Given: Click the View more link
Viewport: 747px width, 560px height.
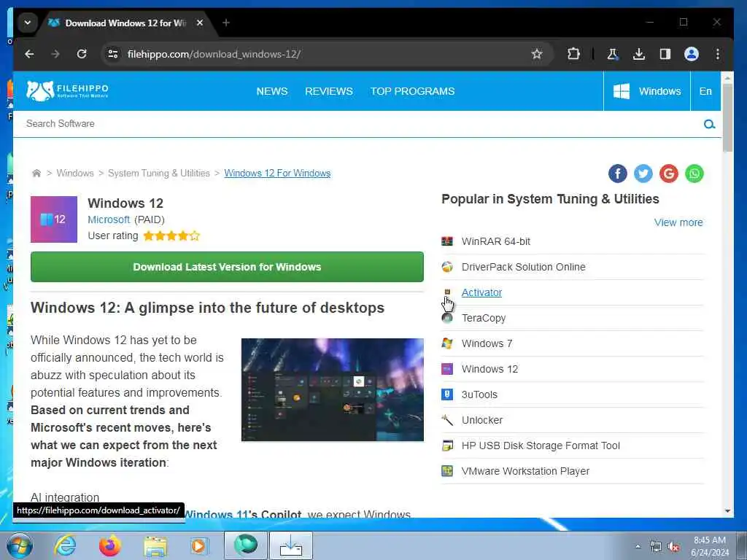Looking at the screenshot, I should tap(678, 222).
